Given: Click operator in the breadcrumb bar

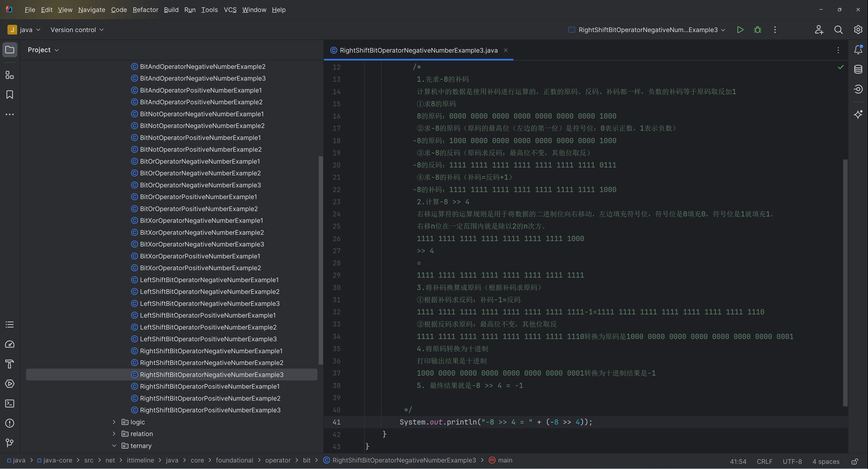Looking at the screenshot, I should [x=278, y=460].
